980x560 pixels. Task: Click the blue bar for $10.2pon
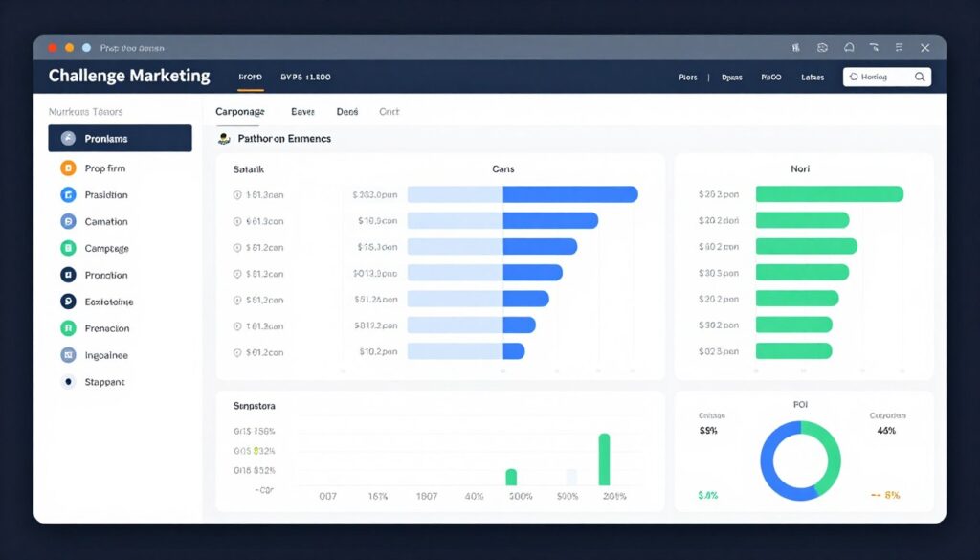[514, 351]
